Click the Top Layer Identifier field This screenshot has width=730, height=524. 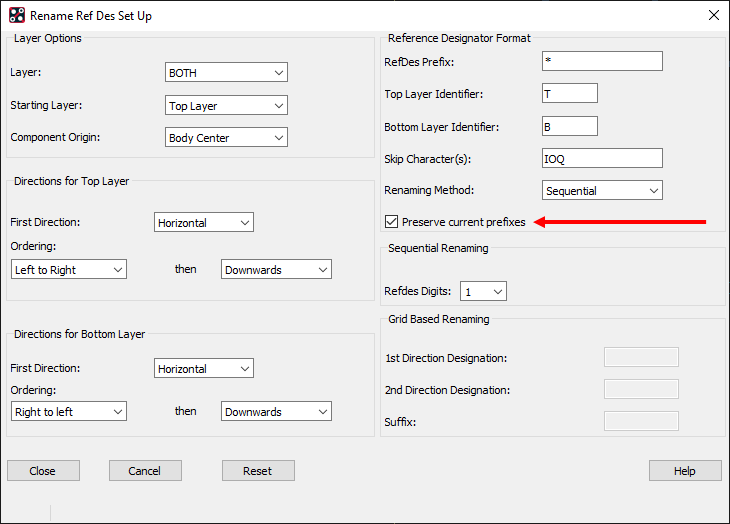click(x=570, y=93)
